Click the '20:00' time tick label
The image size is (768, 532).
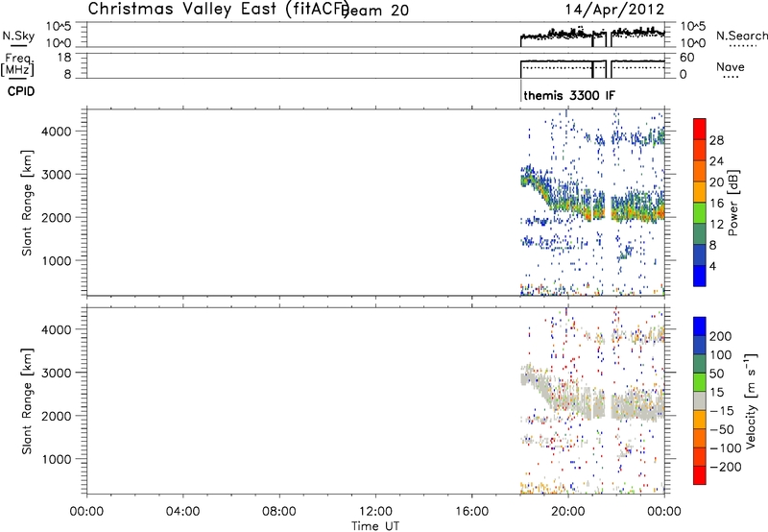coord(568,512)
